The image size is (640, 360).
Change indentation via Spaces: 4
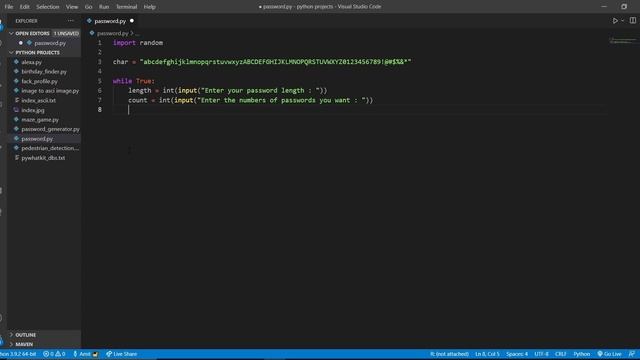point(517,354)
